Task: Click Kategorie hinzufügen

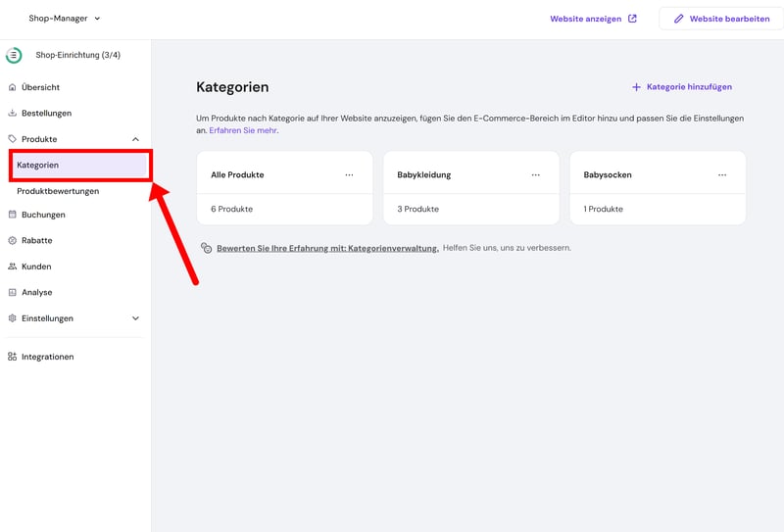Action: pos(681,87)
